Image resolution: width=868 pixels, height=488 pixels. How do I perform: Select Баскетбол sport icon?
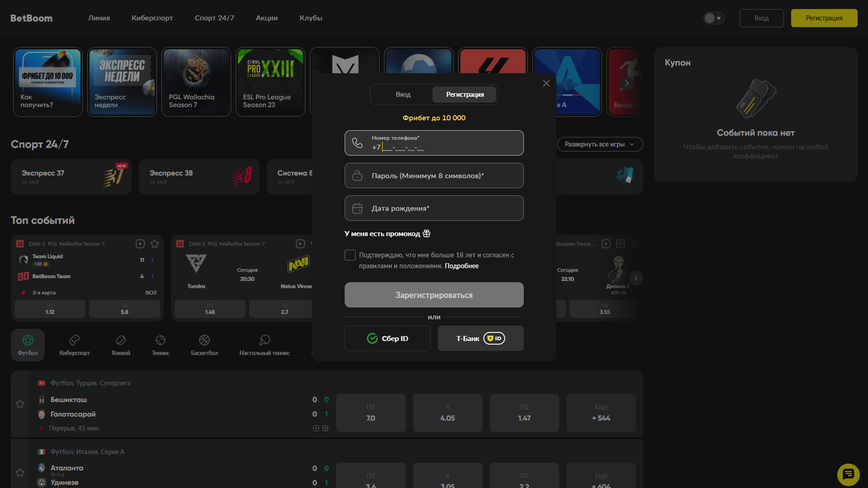pyautogui.click(x=204, y=345)
